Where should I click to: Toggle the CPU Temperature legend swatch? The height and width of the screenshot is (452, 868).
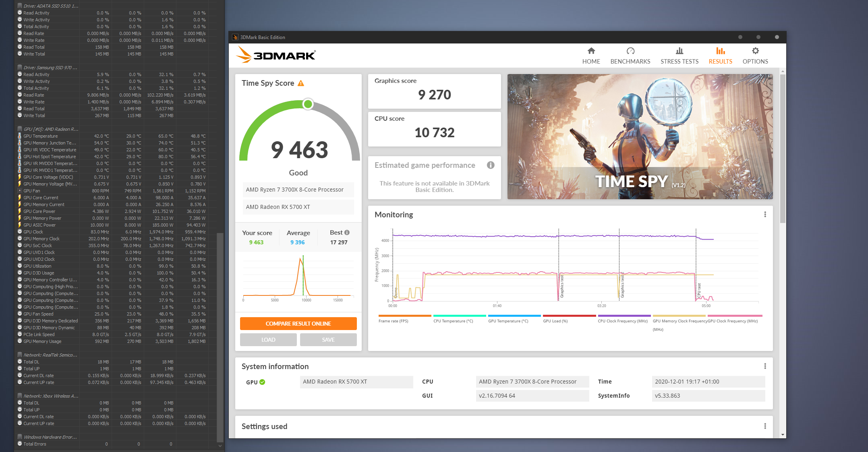[x=460, y=316]
